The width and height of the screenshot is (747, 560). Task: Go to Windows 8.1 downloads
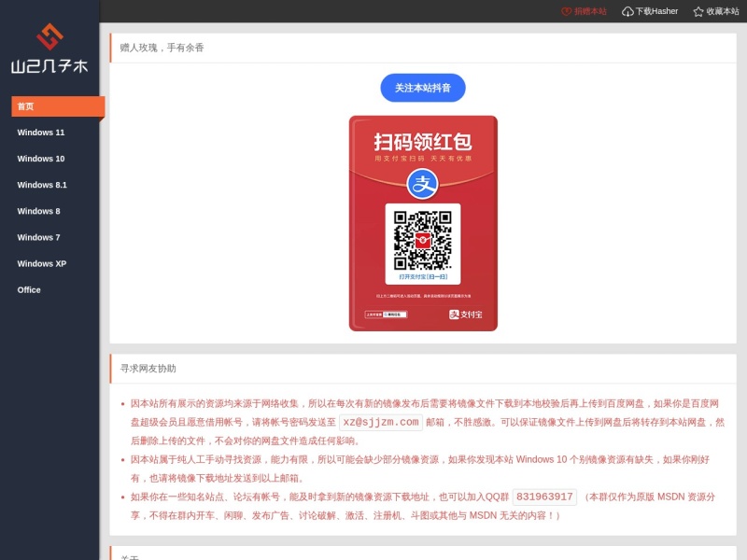pos(42,185)
